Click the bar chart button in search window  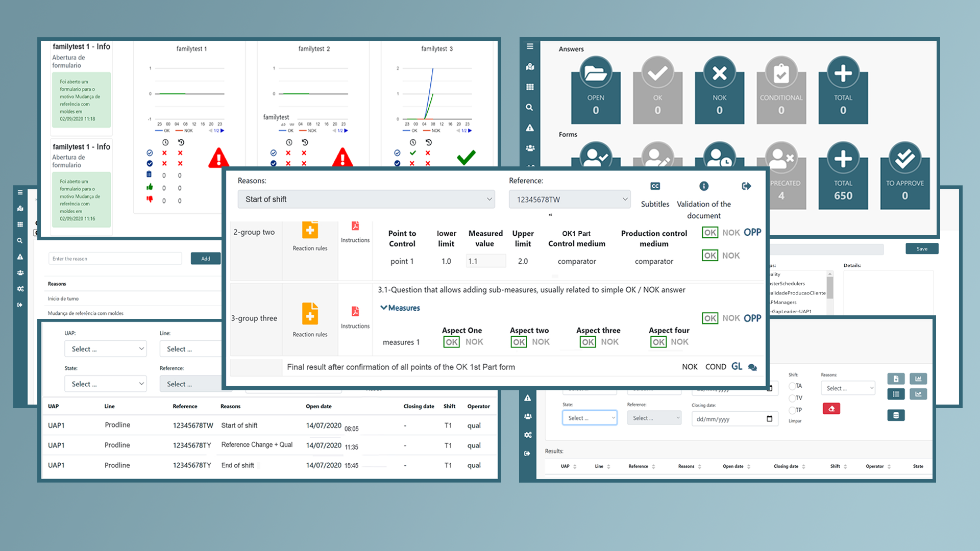tap(918, 379)
